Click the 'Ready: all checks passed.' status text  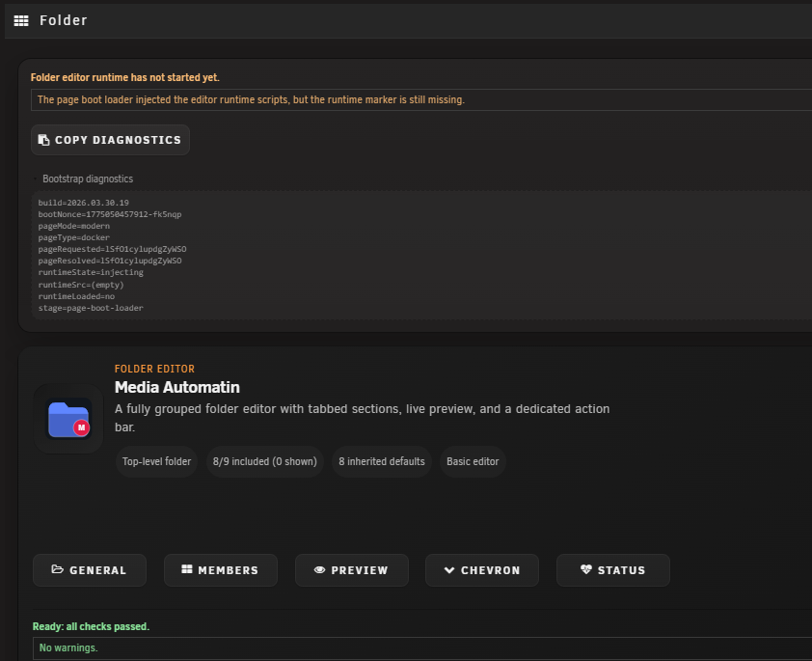pyautogui.click(x=92, y=627)
